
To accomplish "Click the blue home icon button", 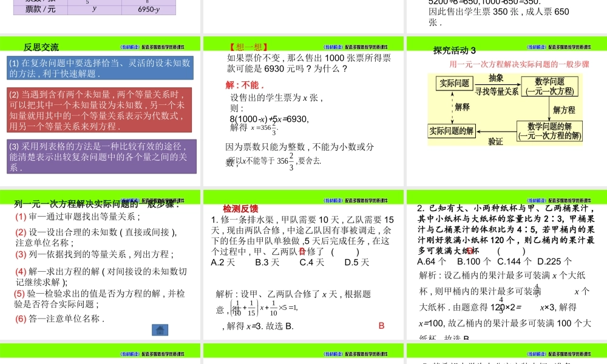I will (160, 330).
